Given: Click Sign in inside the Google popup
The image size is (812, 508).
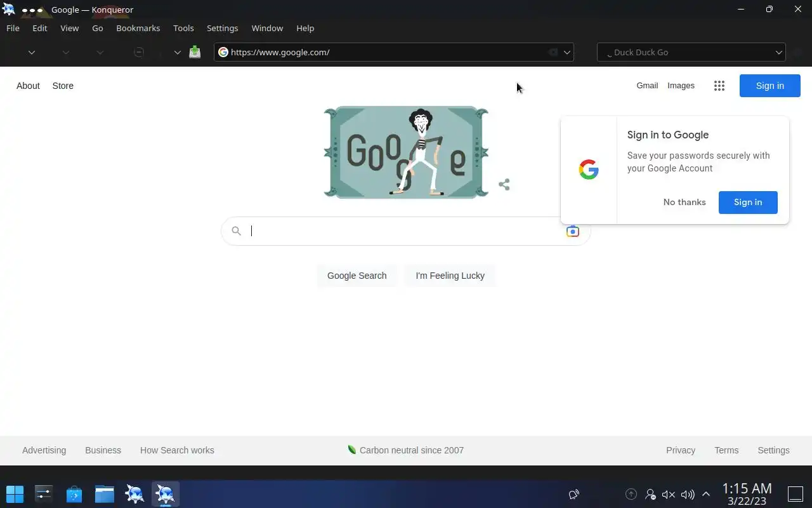Looking at the screenshot, I should (x=748, y=202).
